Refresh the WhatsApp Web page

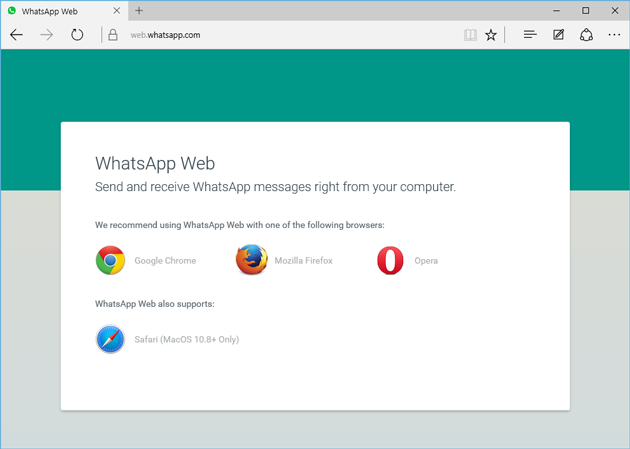(77, 35)
